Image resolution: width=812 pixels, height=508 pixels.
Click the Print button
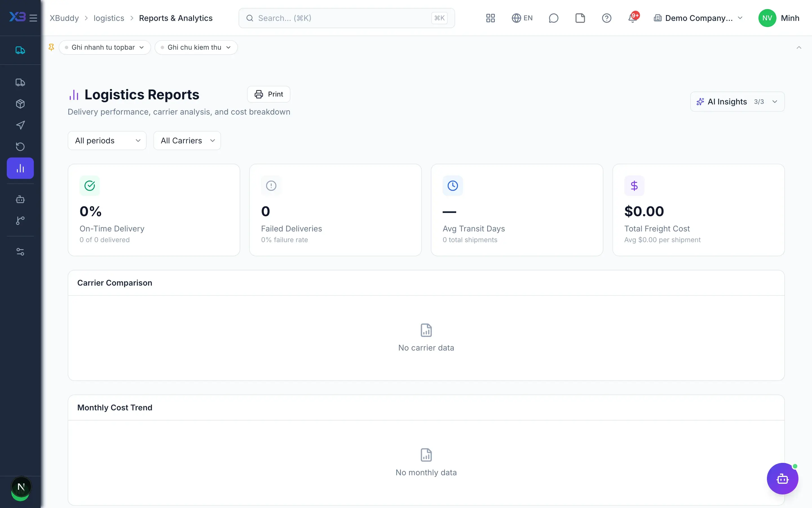click(268, 94)
